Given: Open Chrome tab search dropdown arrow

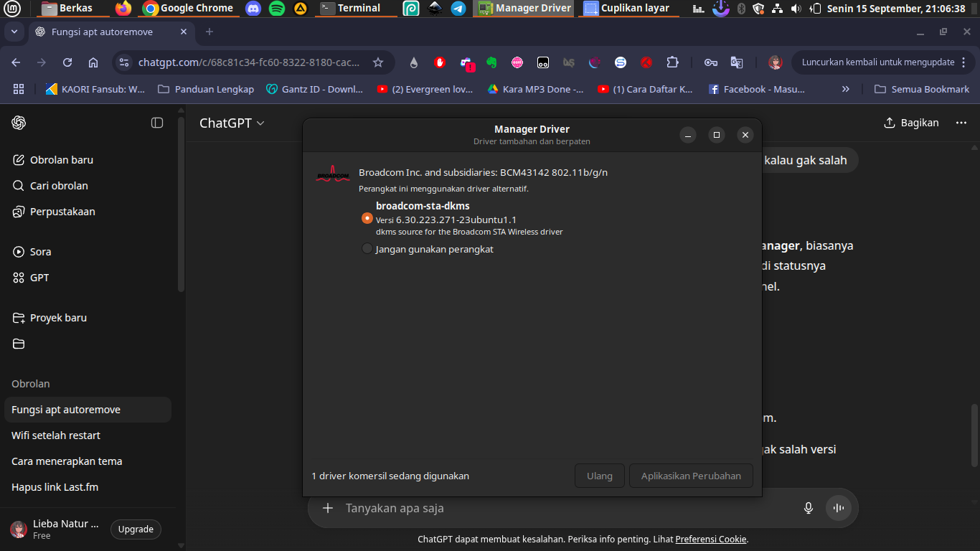Looking at the screenshot, I should click(13, 32).
